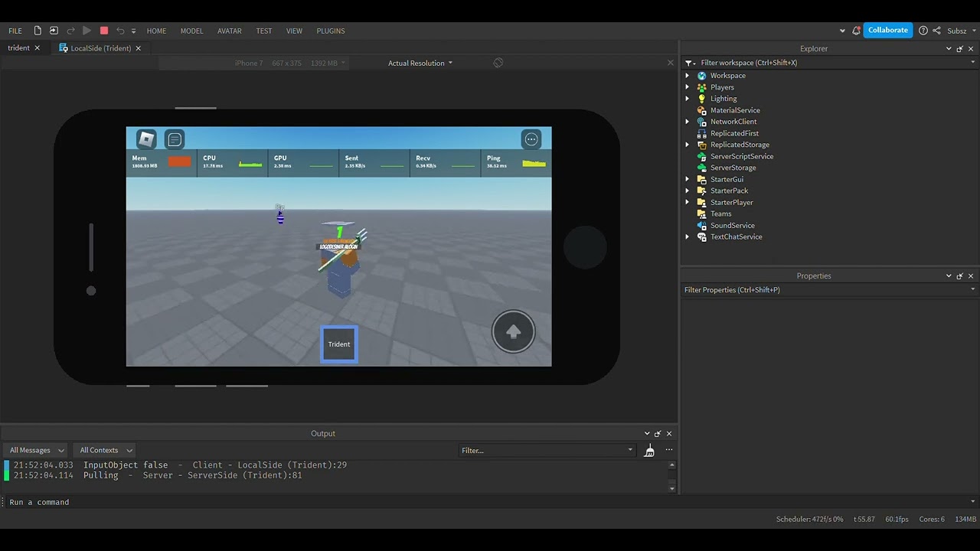The image size is (980, 551).
Task: Switch to the PLUGINS ribbon tab
Action: tap(331, 31)
